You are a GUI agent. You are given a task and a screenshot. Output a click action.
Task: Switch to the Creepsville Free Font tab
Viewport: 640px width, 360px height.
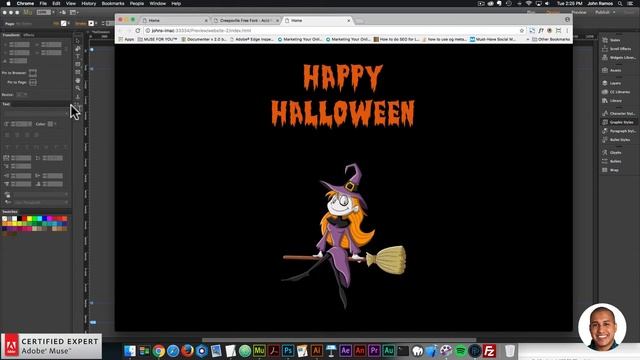pos(247,20)
